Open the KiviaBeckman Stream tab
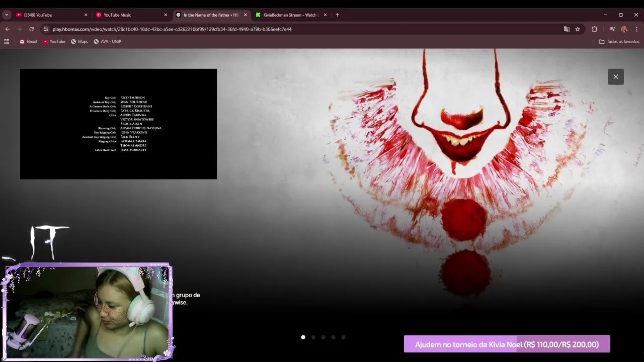The height and width of the screenshot is (362, 644). pos(291,15)
